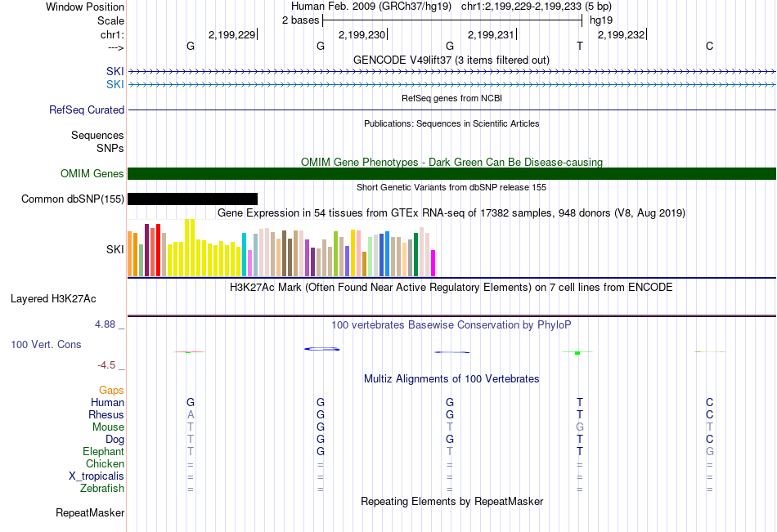Image resolution: width=777 pixels, height=532 pixels.
Task: Click the Sequences track label
Action: tap(97, 135)
